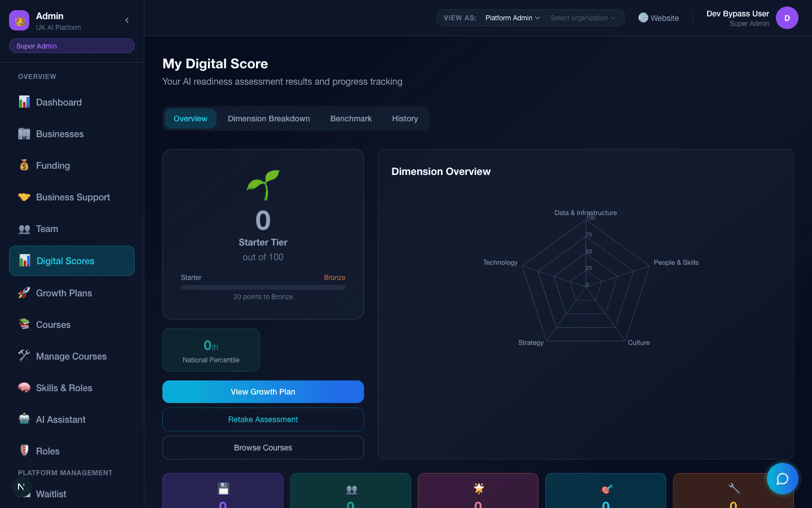Select Courses in the sidebar
This screenshot has height=508, width=812.
(x=72, y=325)
